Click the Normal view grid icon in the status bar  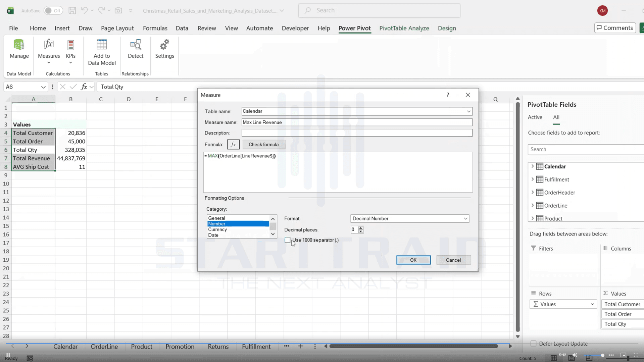click(554, 358)
